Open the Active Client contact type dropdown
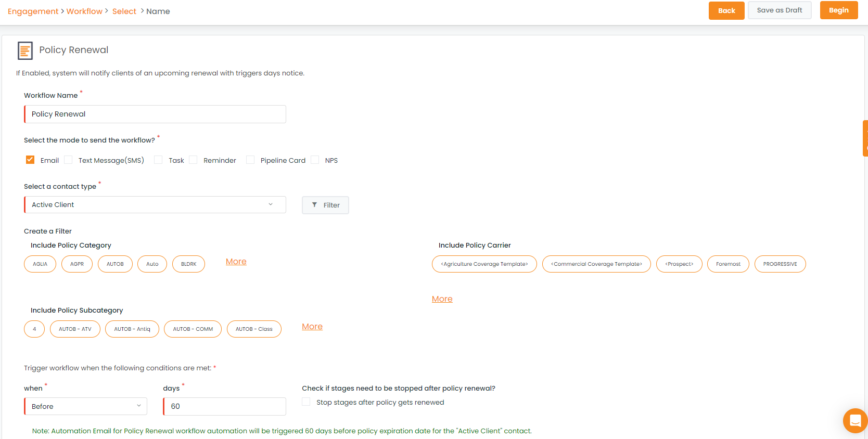This screenshot has height=439, width=868. point(155,204)
